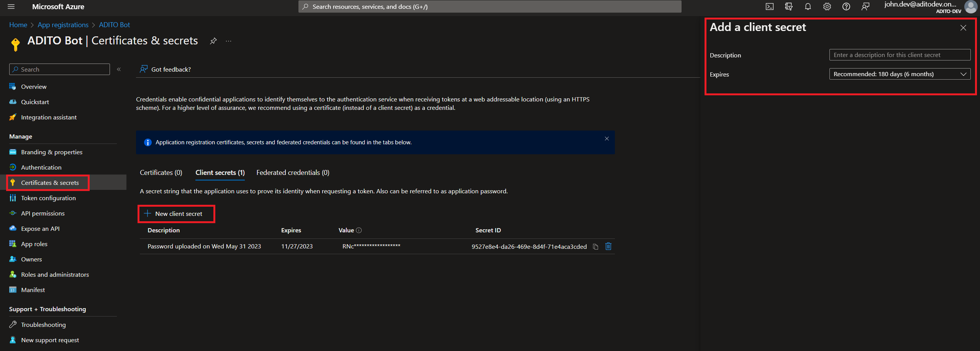Image resolution: width=980 pixels, height=351 pixels.
Task: Open the Help question mark icon
Action: [846, 7]
